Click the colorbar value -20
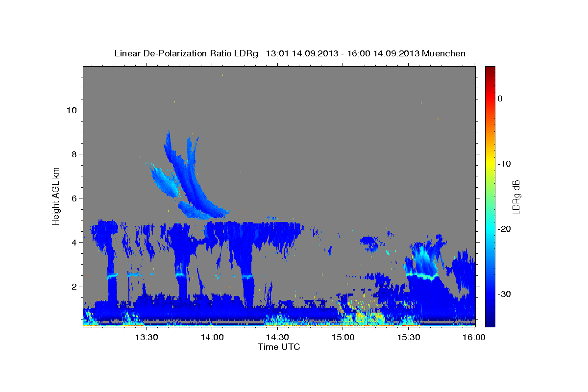Screen dimensions: 588x392 click(x=505, y=229)
